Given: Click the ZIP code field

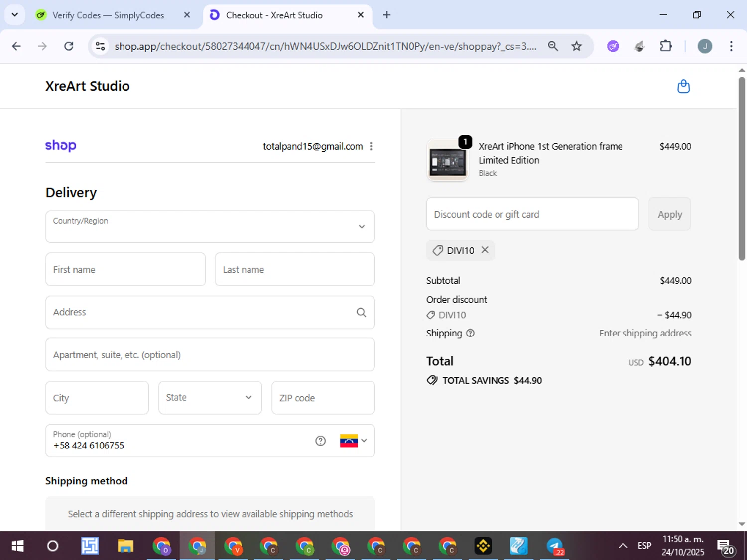Looking at the screenshot, I should coord(323,398).
